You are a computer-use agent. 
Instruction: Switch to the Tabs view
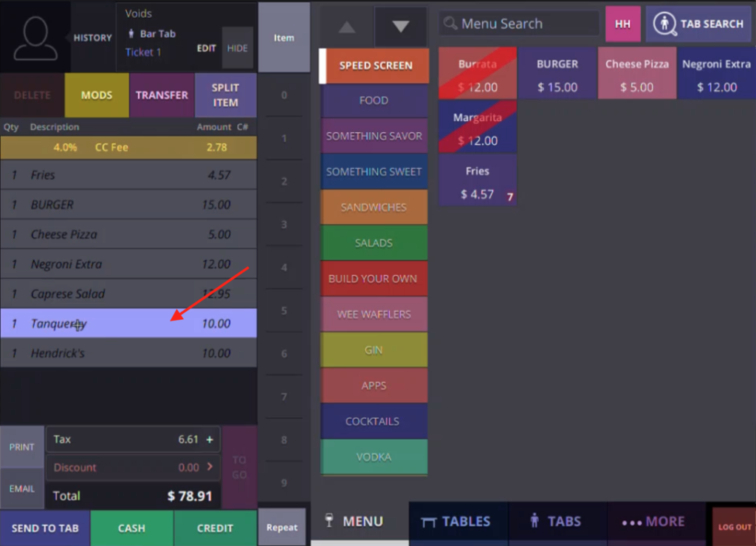(x=556, y=522)
